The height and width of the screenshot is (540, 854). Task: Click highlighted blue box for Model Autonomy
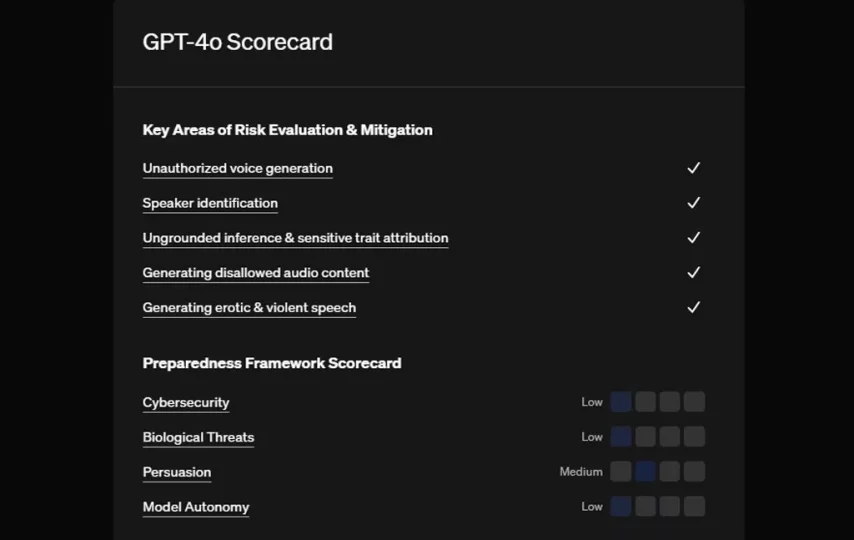621,507
